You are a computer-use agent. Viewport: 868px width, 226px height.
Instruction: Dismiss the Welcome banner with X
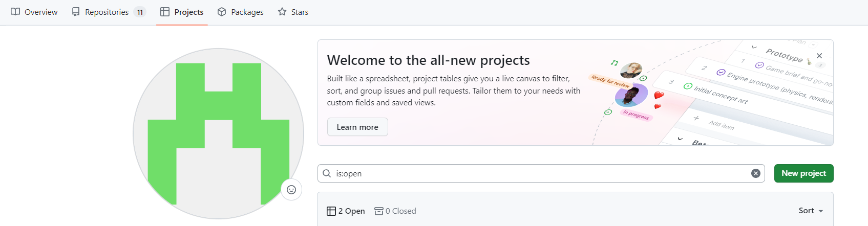coord(819,56)
